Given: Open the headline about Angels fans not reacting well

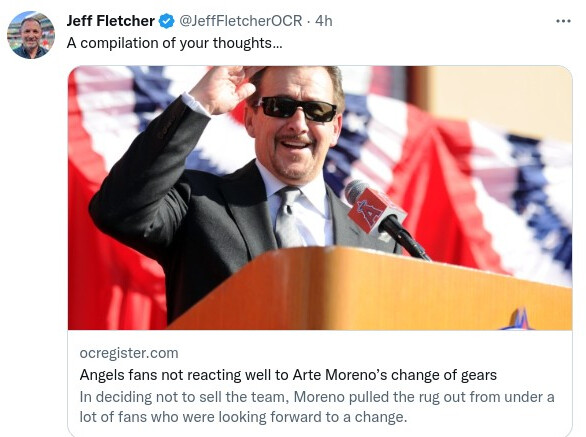Looking at the screenshot, I should tap(288, 375).
